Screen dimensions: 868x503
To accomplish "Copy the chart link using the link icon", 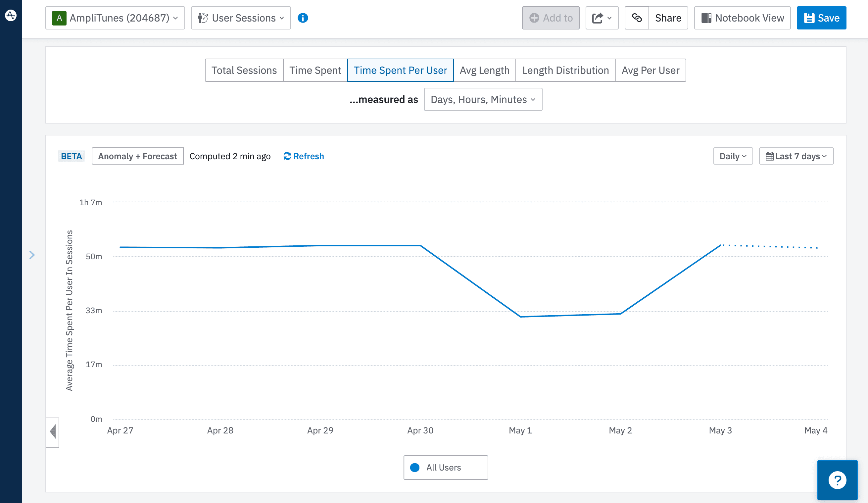I will point(637,18).
